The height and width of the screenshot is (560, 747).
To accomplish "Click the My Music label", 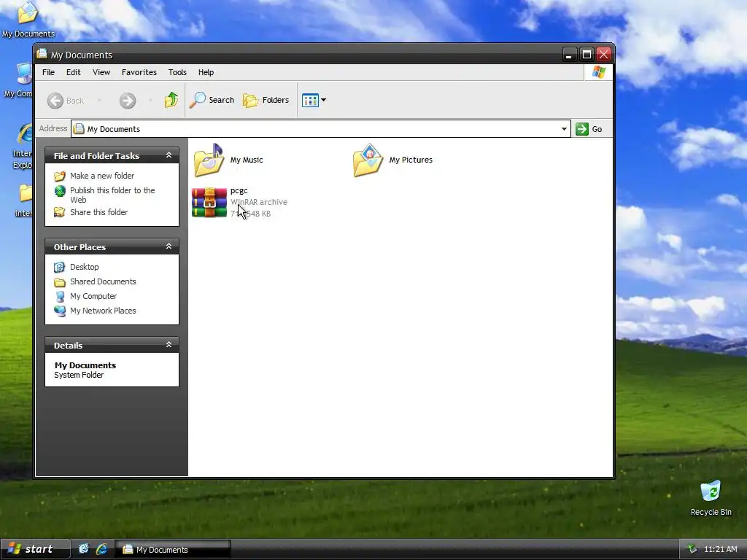I will pyautogui.click(x=247, y=160).
